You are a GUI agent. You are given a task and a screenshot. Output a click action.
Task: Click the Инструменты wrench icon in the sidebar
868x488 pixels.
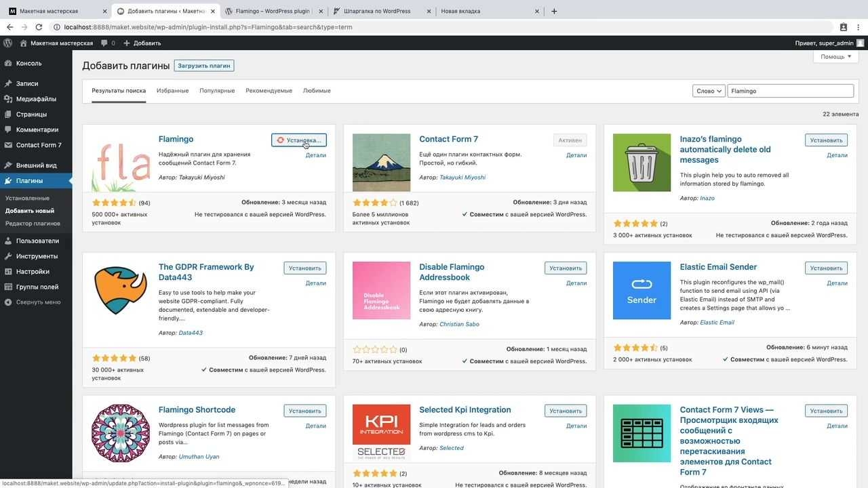pos(8,256)
